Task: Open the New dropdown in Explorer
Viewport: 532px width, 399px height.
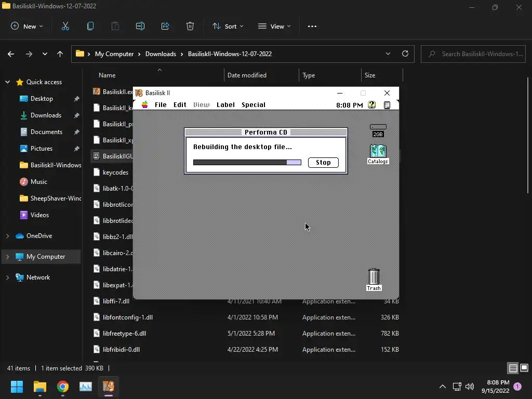Action: coord(26,26)
